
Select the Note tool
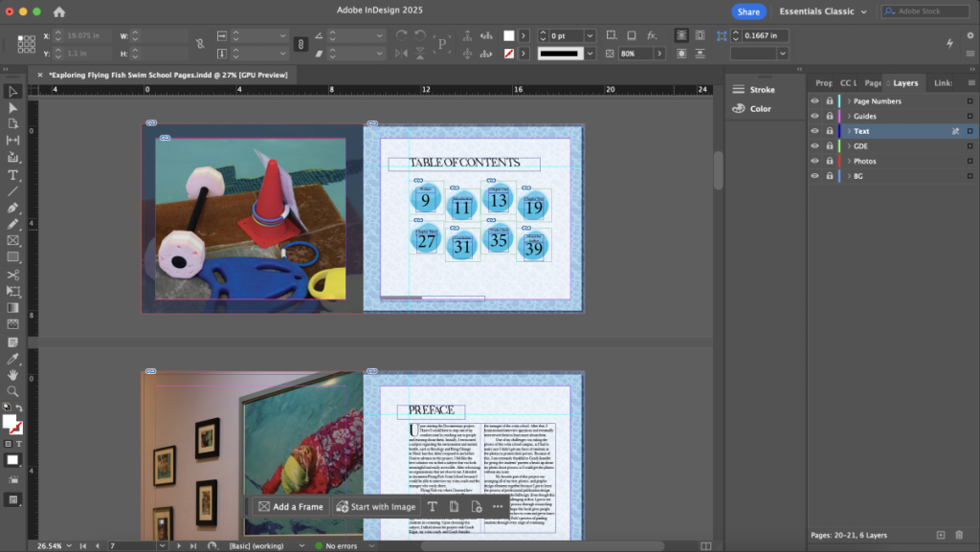(x=12, y=342)
